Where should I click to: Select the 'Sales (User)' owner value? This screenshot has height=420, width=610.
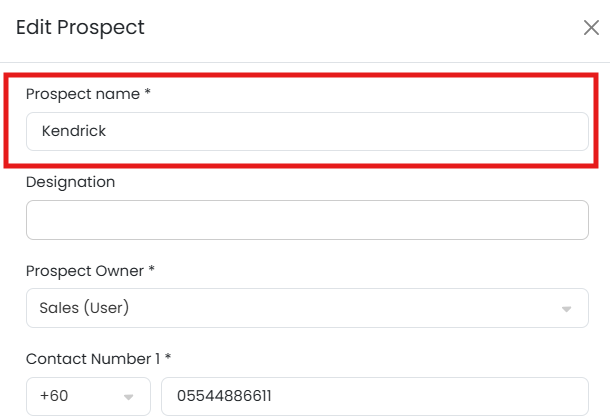click(84, 308)
